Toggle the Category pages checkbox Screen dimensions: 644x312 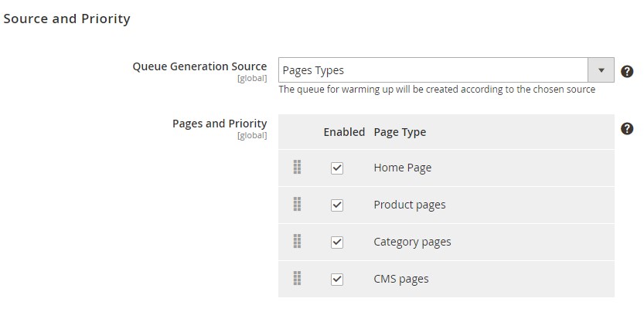pyautogui.click(x=336, y=242)
